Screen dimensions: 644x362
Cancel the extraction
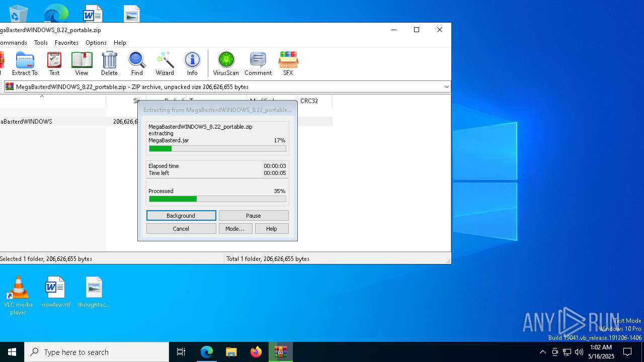click(181, 228)
